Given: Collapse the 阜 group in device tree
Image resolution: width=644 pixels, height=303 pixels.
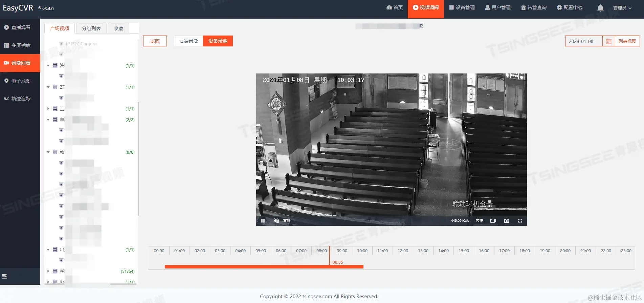Looking at the screenshot, I should [x=48, y=120].
